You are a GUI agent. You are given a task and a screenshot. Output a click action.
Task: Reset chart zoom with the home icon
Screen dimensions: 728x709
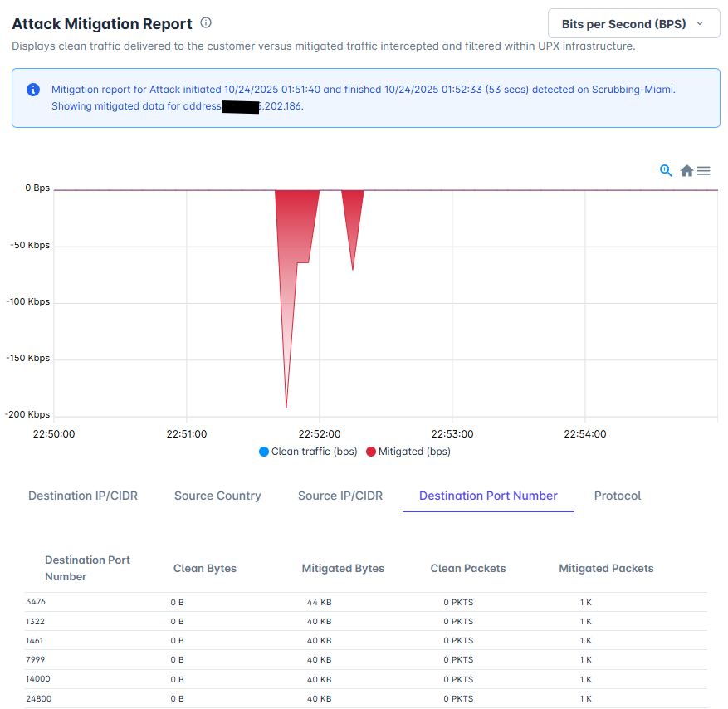686,171
